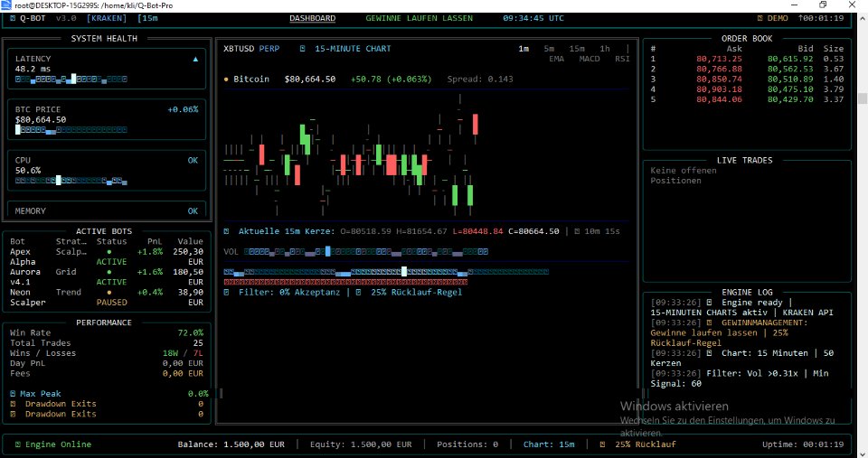Screen dimensions: 868x458
Task: Click the MEMORY OK status
Action: click(193, 211)
